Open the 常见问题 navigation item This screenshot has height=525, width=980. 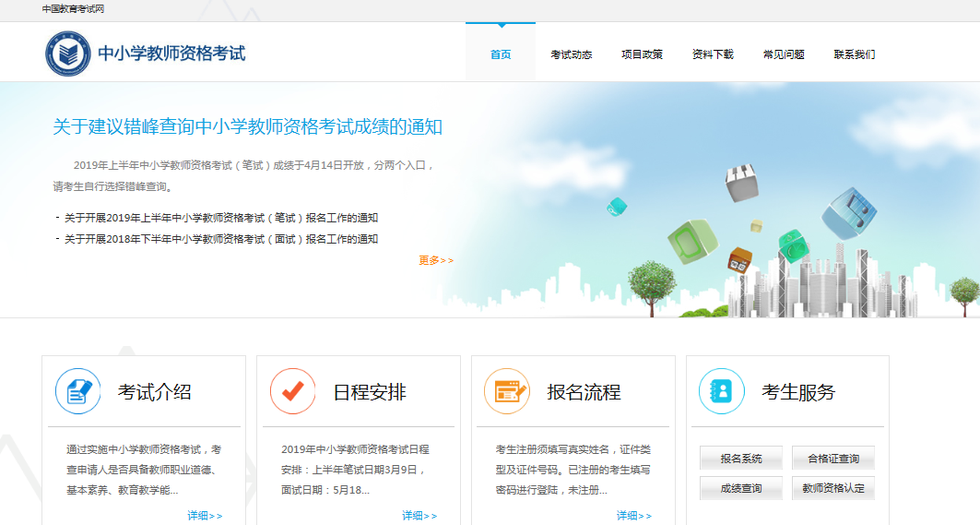(x=784, y=54)
